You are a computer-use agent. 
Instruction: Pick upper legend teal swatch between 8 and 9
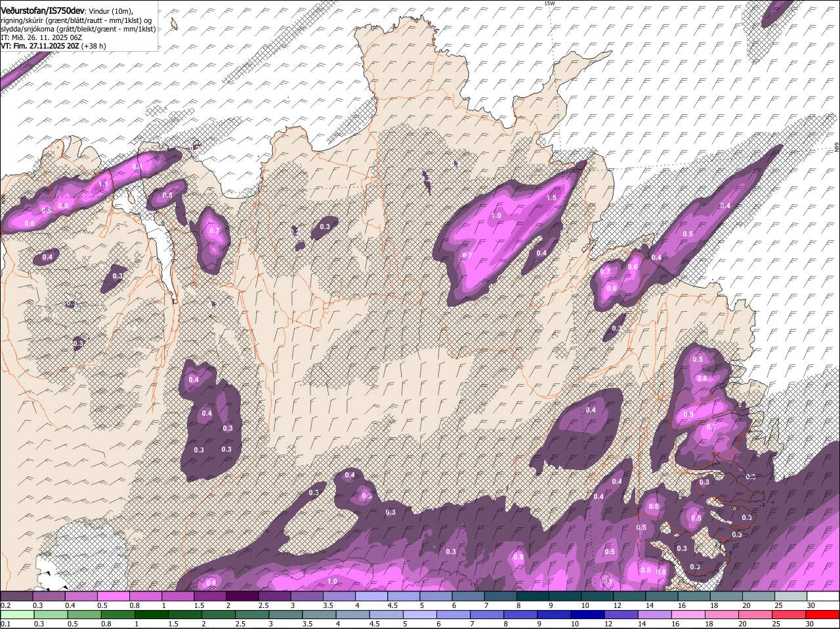pos(533,596)
